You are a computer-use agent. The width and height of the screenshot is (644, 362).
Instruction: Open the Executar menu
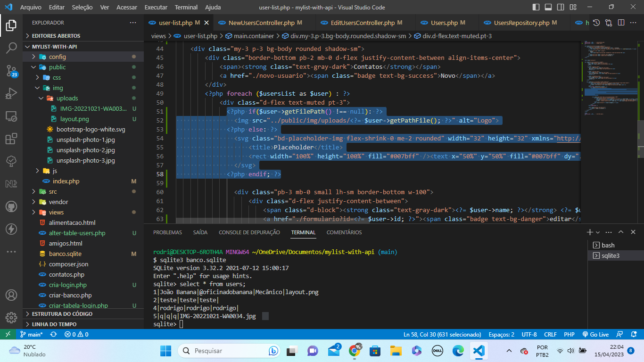coord(156,7)
